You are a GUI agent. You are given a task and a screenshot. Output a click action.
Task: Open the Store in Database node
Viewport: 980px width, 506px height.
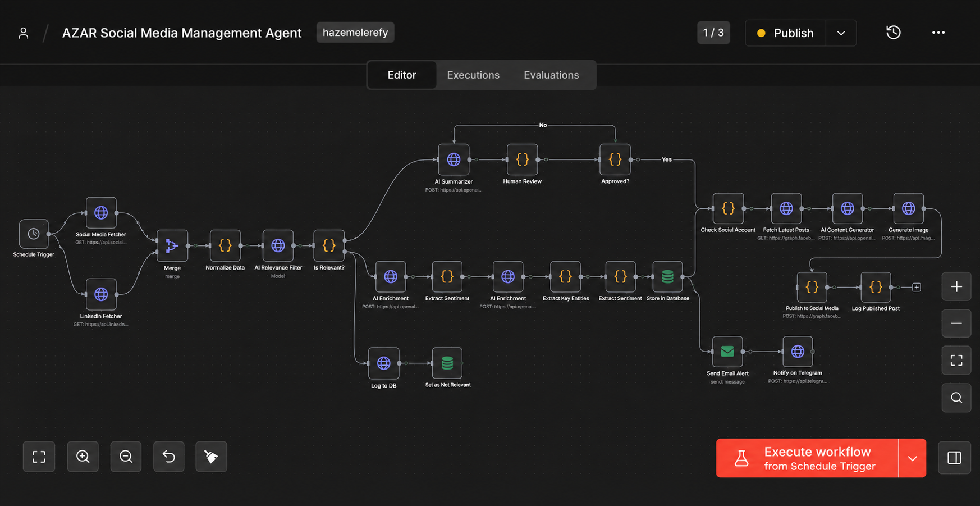[x=667, y=276]
